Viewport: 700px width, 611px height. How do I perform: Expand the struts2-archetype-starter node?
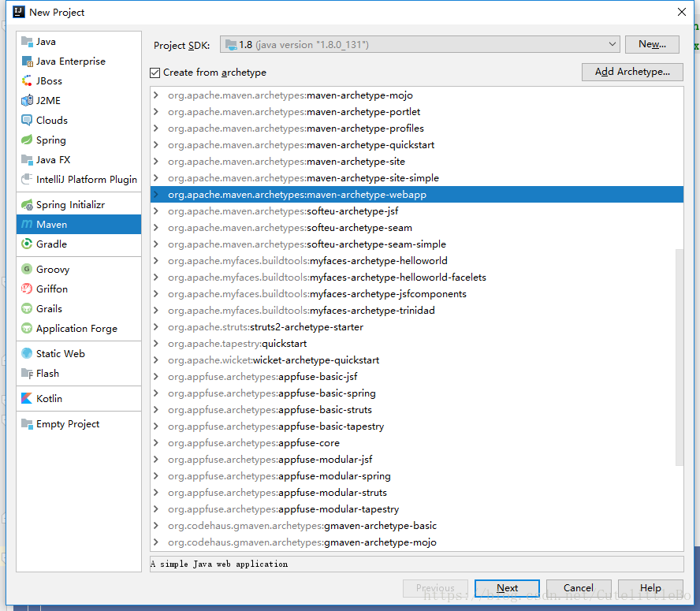click(156, 327)
